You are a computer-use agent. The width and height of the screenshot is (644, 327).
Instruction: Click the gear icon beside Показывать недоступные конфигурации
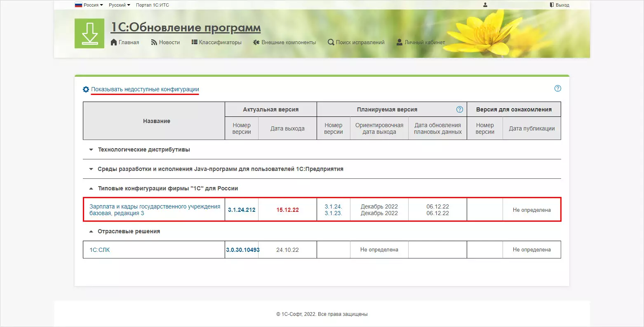[86, 89]
